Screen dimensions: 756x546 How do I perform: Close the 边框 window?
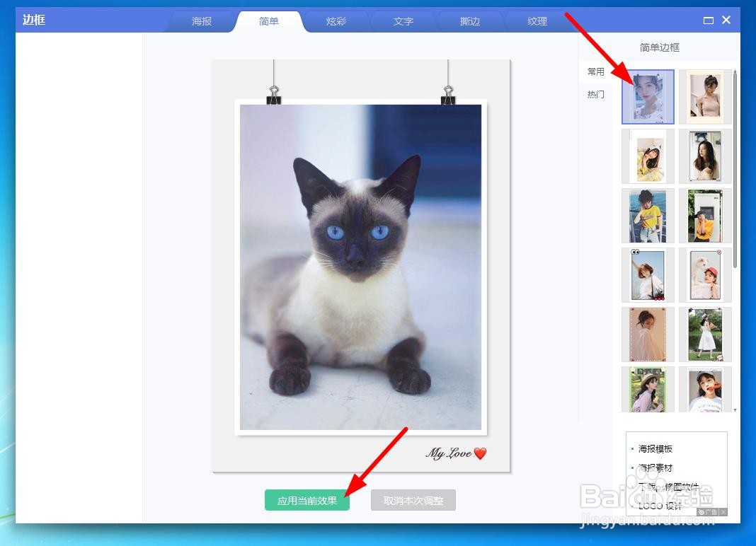click(x=726, y=20)
